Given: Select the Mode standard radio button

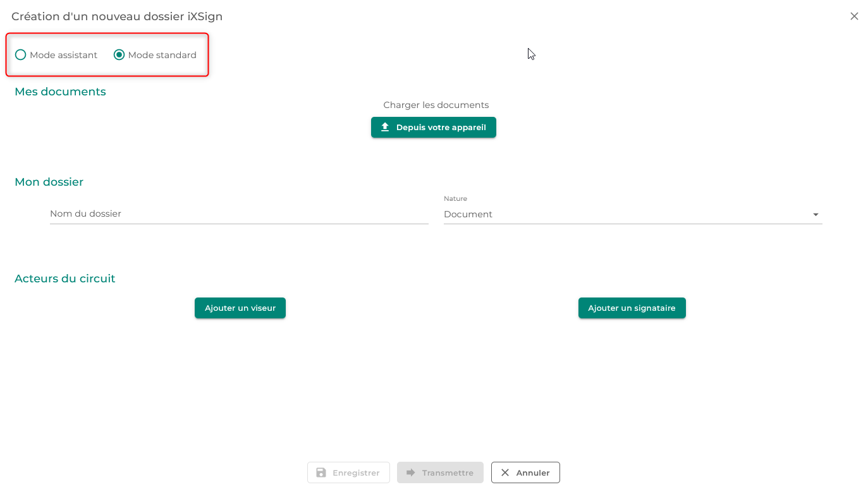Looking at the screenshot, I should 119,55.
